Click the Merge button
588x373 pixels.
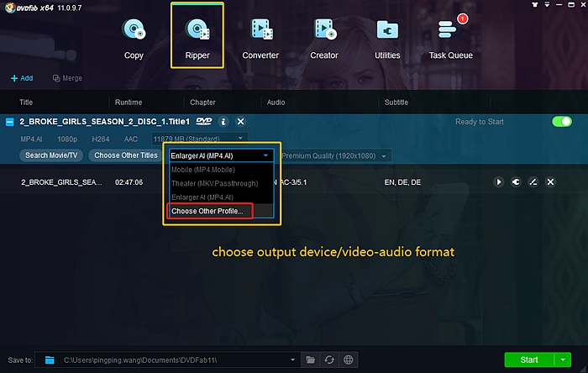click(x=67, y=78)
